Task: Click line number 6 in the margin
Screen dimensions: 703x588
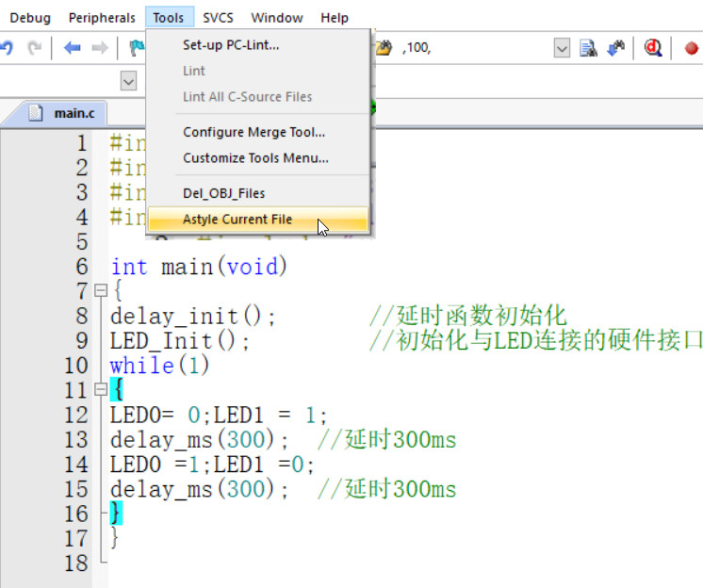Action: (x=82, y=267)
